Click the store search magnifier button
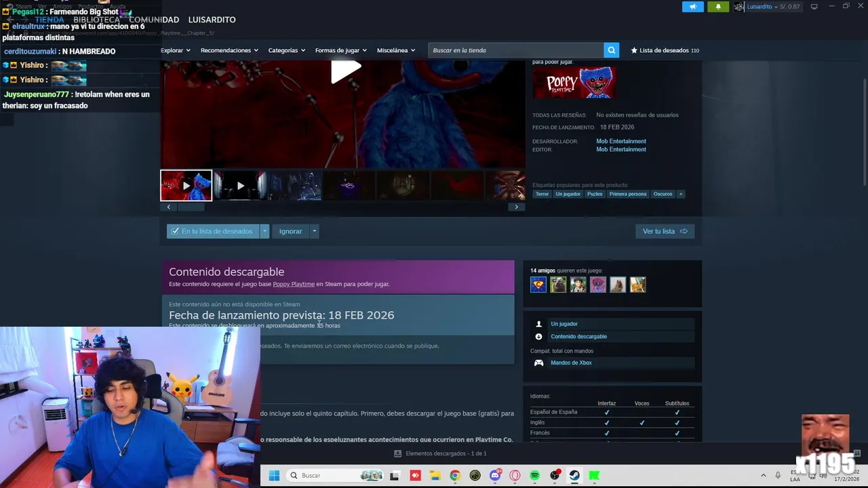Screen dimensions: 868x488 pos(612,50)
